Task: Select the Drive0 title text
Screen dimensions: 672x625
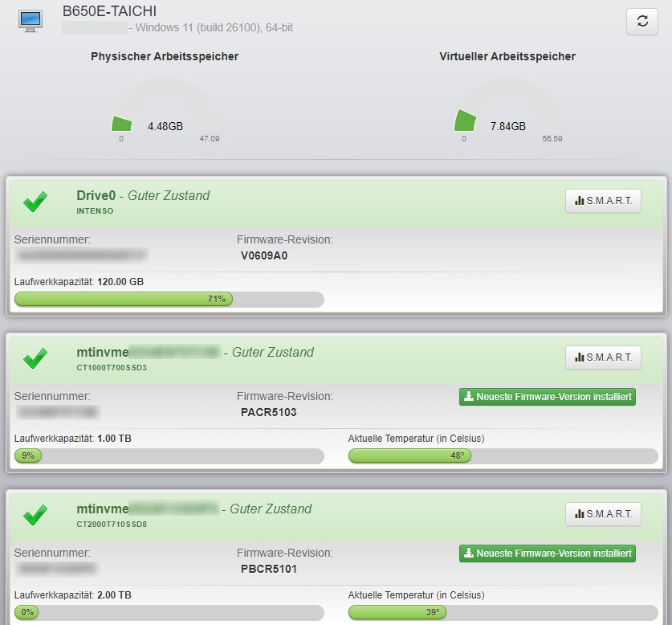Action: tap(96, 195)
